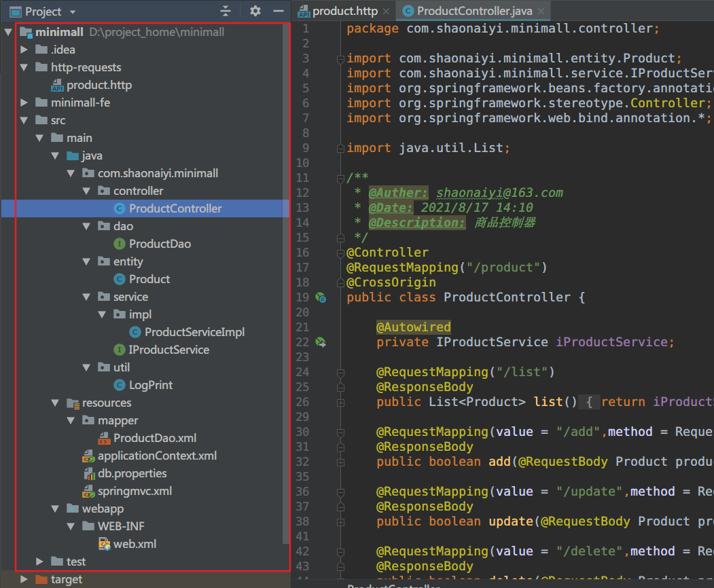This screenshot has width=714, height=588.
Task: Click Project panel vertical scrollbar
Action: (286, 284)
